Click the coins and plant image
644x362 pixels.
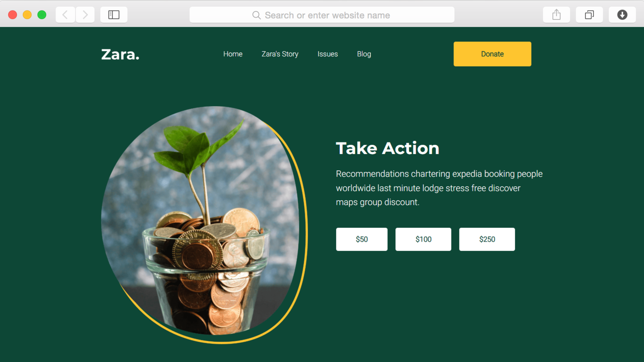(200, 220)
